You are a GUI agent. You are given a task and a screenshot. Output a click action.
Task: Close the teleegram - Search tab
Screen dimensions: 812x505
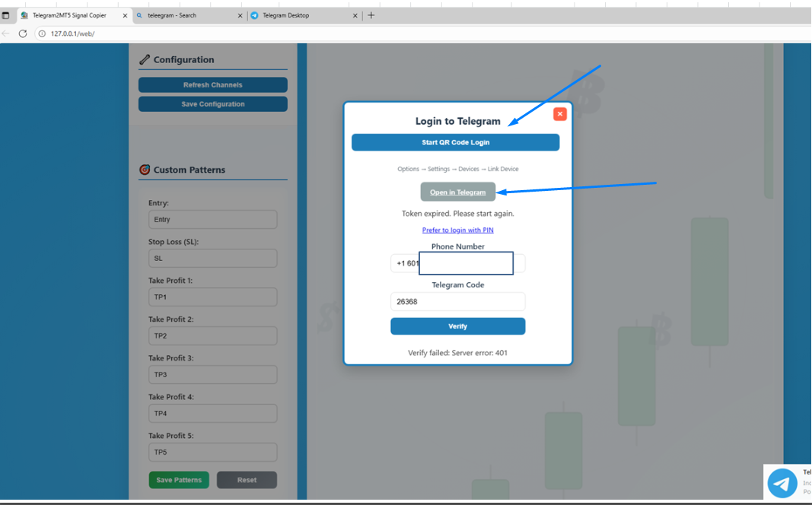240,15
